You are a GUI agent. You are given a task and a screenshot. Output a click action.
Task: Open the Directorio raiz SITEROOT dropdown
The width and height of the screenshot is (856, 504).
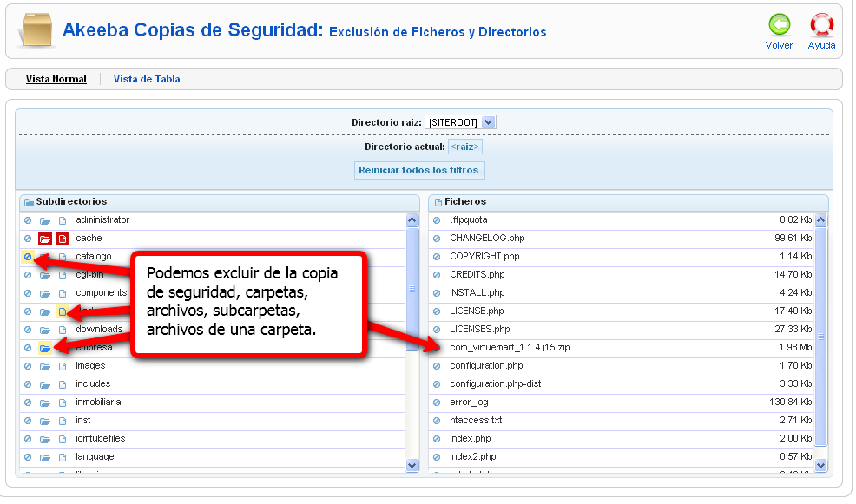[462, 122]
